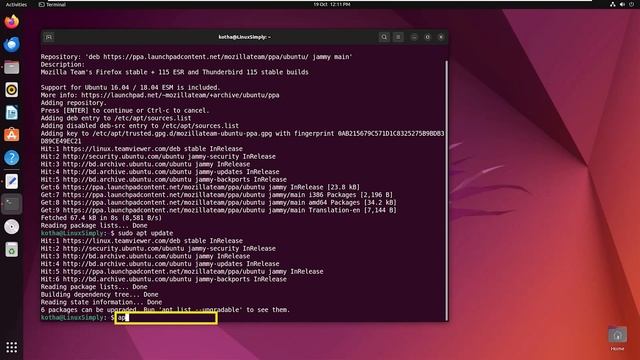The width and height of the screenshot is (640, 360).
Task: Click the volume icon in system tray
Action: click(622, 4)
